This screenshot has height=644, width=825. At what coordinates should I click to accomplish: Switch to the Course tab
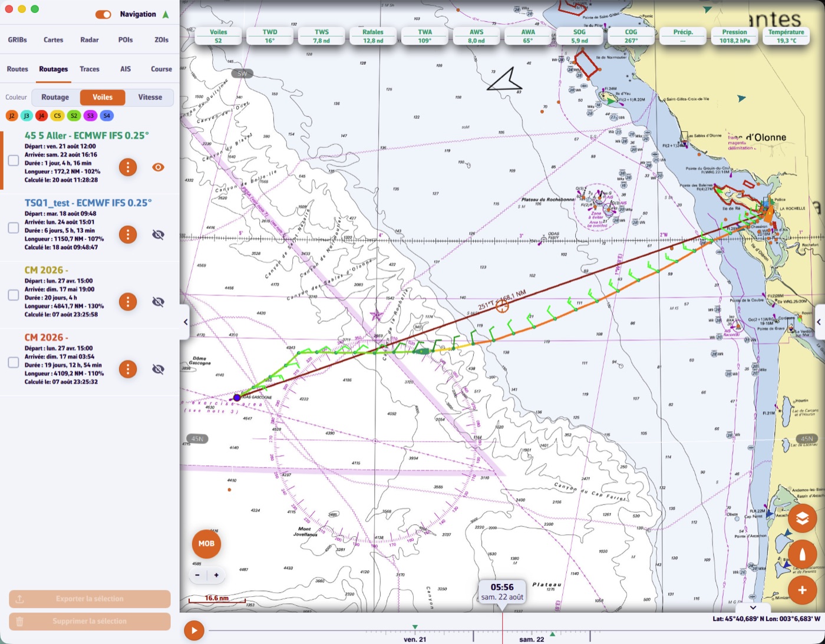[x=161, y=69]
